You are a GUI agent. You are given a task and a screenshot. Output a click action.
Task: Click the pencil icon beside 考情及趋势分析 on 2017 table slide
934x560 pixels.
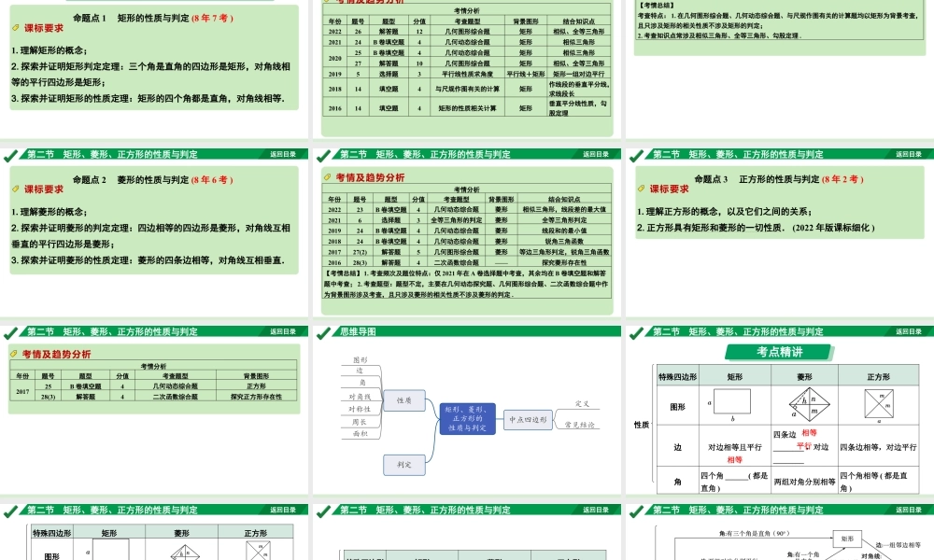click(x=13, y=354)
